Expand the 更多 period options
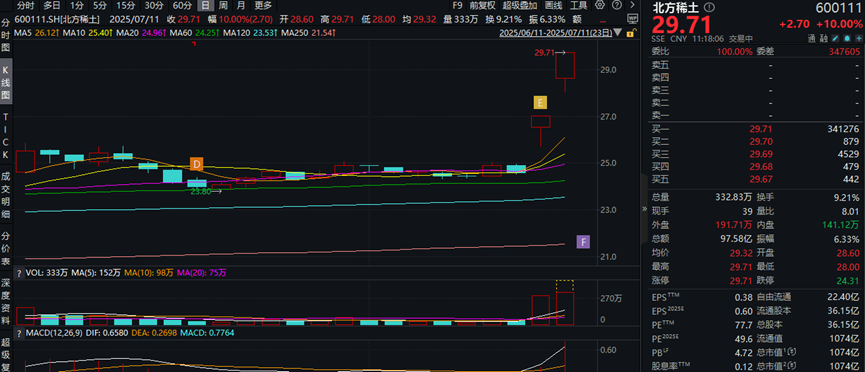Viewport: 865px width, 372px height. coord(263,6)
